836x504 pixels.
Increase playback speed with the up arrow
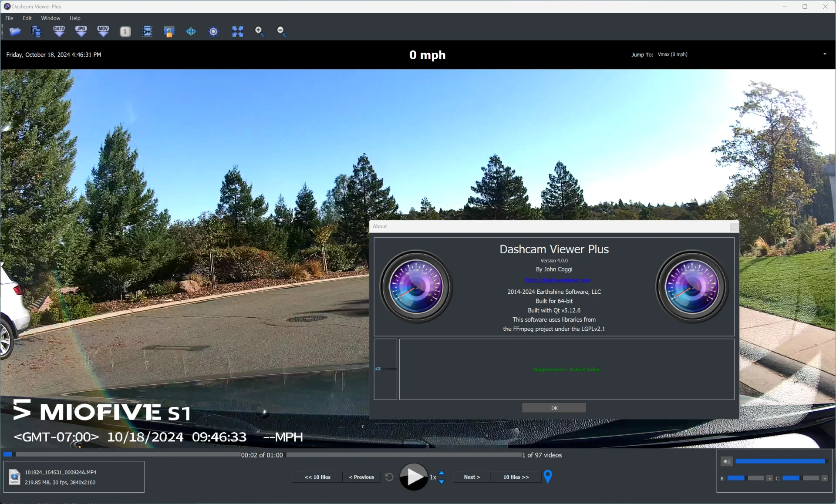coord(442,473)
